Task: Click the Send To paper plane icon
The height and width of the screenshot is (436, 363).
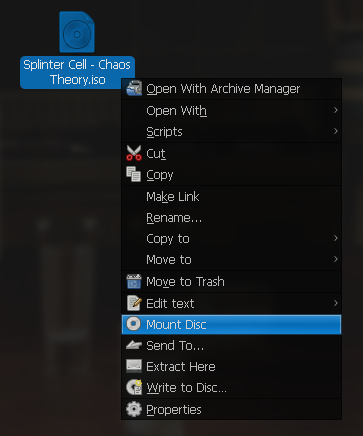Action: [x=134, y=345]
